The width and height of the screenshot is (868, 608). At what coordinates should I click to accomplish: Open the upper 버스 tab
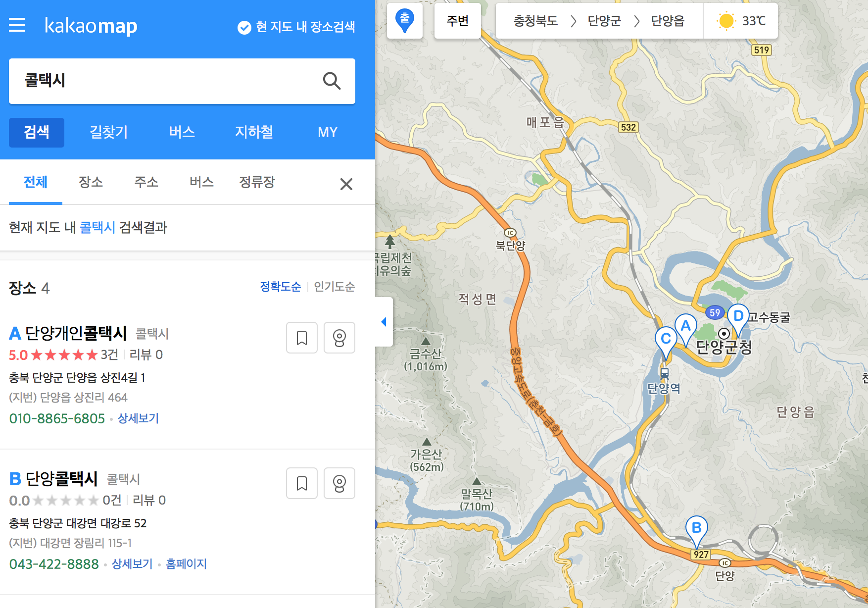[182, 132]
